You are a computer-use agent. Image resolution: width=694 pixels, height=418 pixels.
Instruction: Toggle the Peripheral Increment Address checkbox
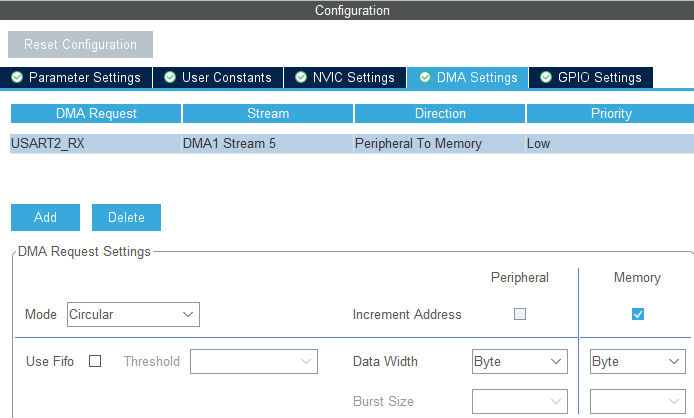click(x=520, y=314)
